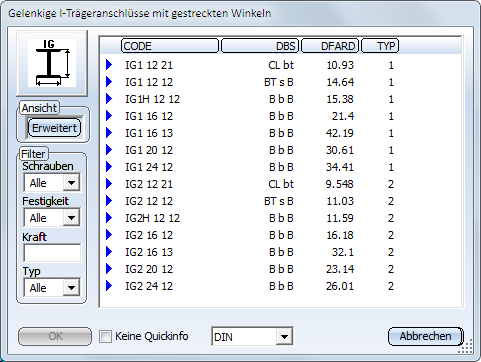Click DBS value in IG1 12 21 row
The height and width of the screenshot is (362, 481).
tap(281, 65)
